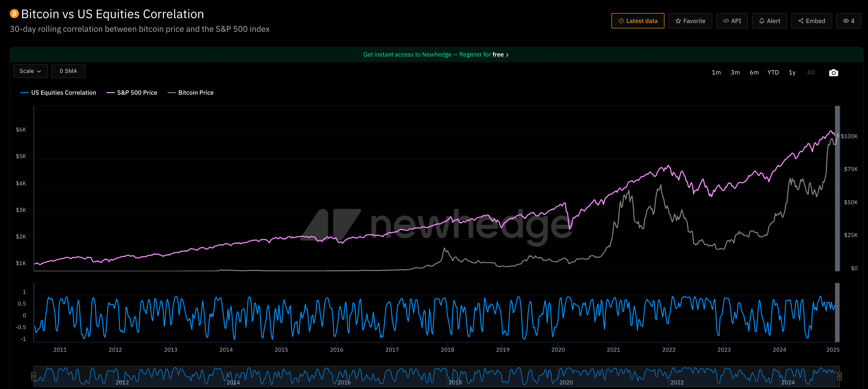Select the 1y range button

point(792,72)
